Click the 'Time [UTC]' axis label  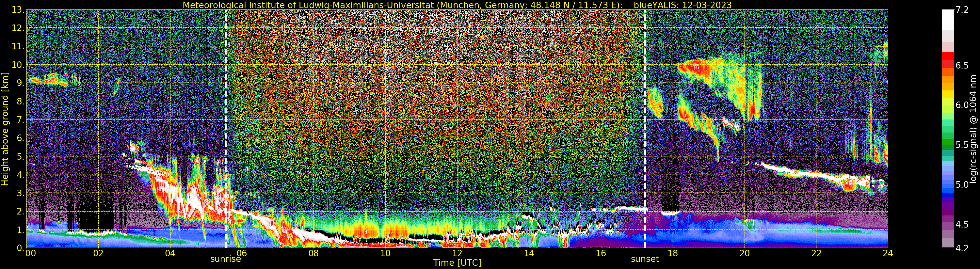[x=457, y=262]
